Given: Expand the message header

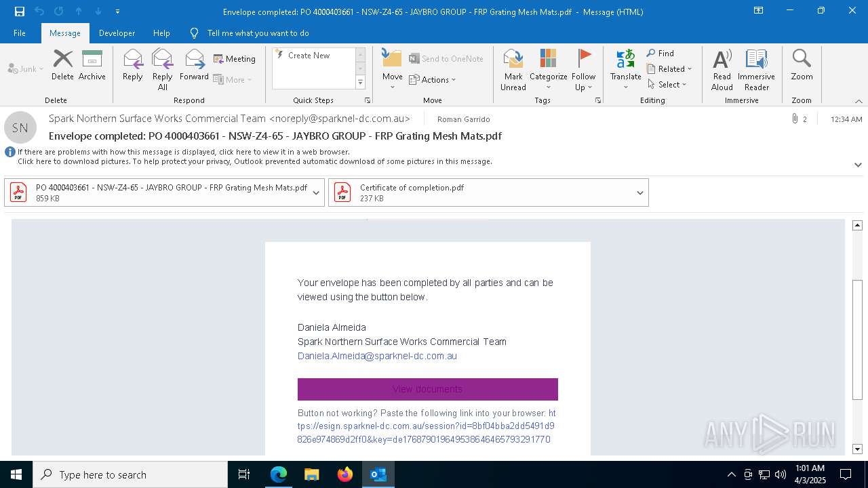Looking at the screenshot, I should tap(858, 165).
